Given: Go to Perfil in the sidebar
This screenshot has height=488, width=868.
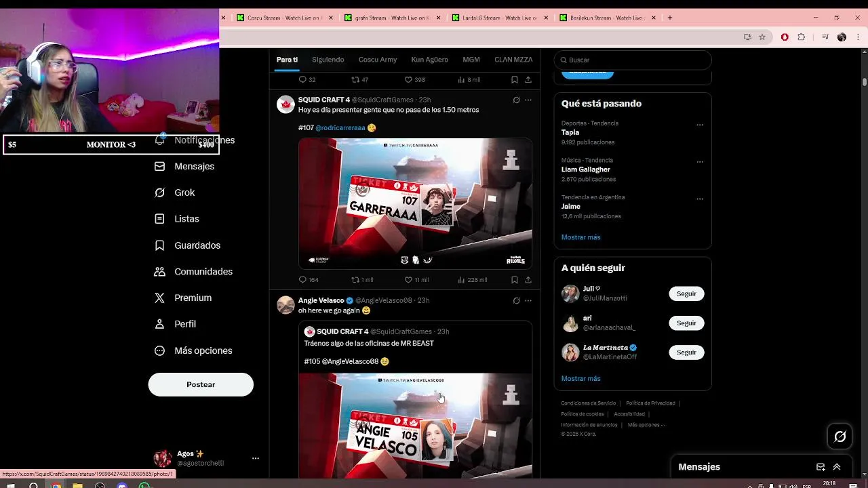Looking at the screenshot, I should 176,324.
